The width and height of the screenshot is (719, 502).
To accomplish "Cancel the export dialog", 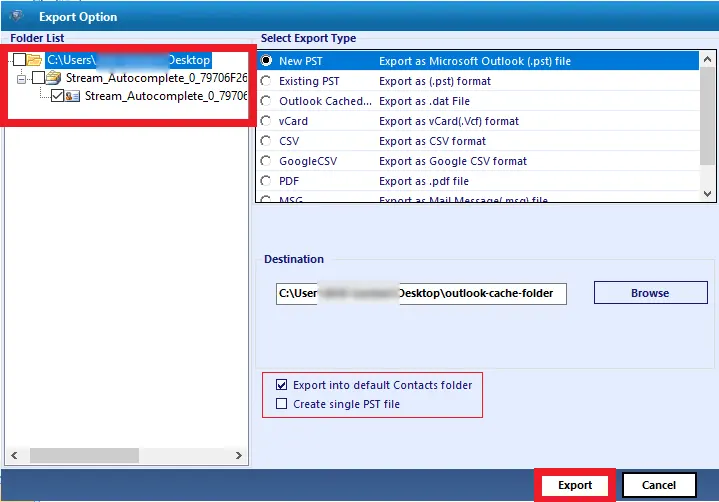I will coord(659,485).
